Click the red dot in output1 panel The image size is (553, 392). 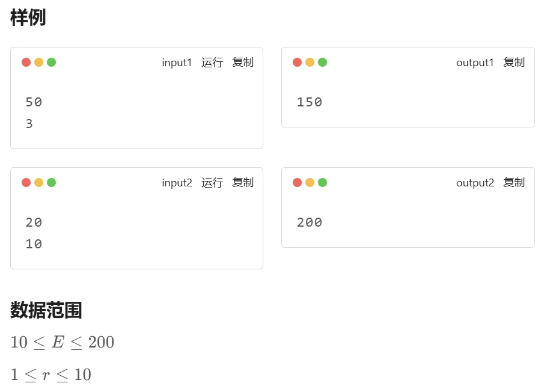[298, 62]
